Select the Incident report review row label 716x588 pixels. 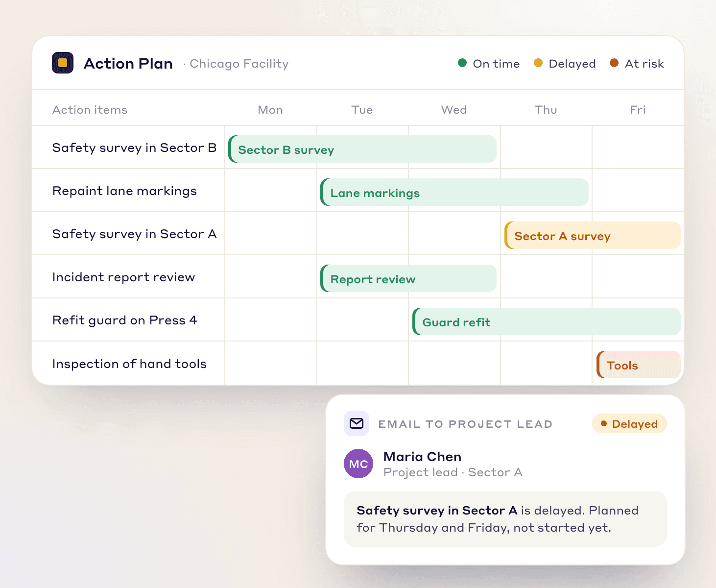point(124,277)
